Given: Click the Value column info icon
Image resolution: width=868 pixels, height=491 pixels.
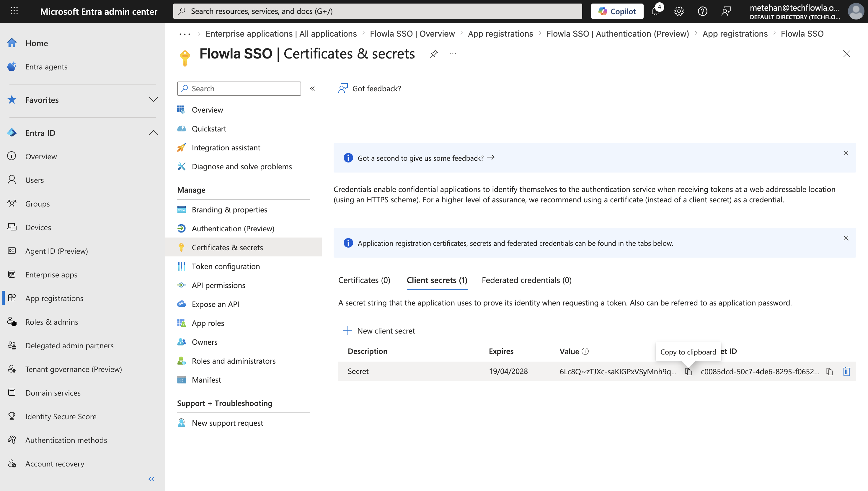Looking at the screenshot, I should (x=585, y=351).
